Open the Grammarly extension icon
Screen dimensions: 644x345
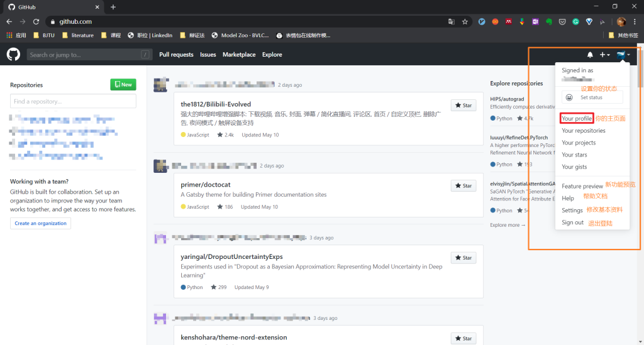click(x=576, y=22)
